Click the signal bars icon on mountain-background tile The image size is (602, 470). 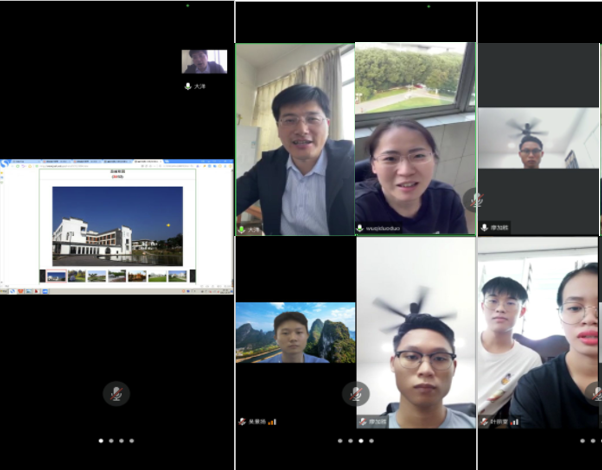[272, 422]
